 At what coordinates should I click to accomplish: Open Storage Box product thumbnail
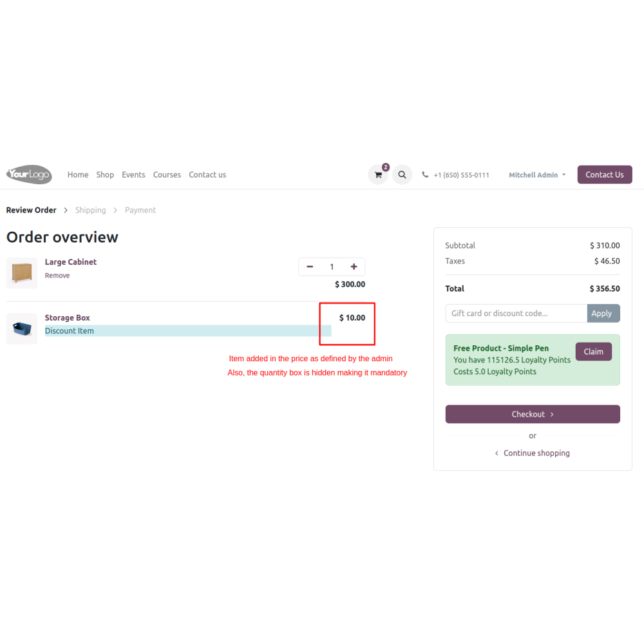[x=22, y=328]
